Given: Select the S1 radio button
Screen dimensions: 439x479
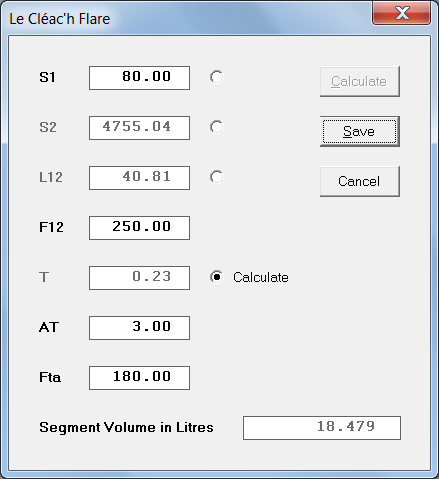Looking at the screenshot, I should click(x=217, y=77).
